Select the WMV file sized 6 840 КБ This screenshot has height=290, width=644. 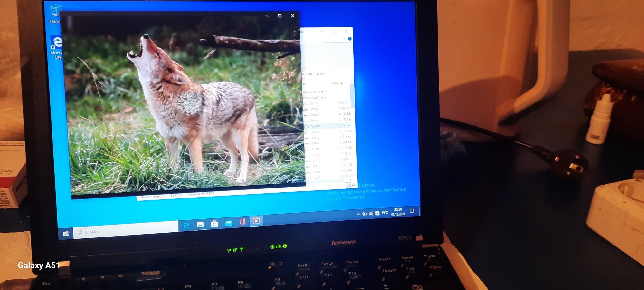click(x=327, y=114)
